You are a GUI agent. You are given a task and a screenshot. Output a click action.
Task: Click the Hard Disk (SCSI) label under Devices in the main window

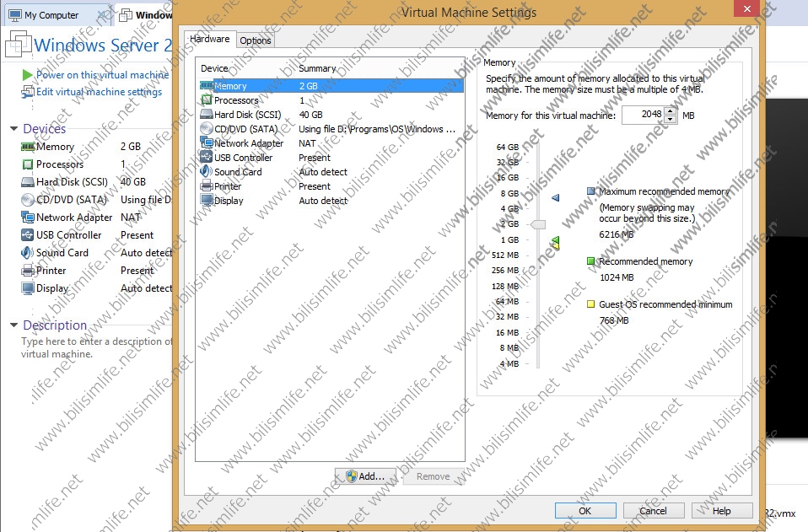pyautogui.click(x=73, y=182)
